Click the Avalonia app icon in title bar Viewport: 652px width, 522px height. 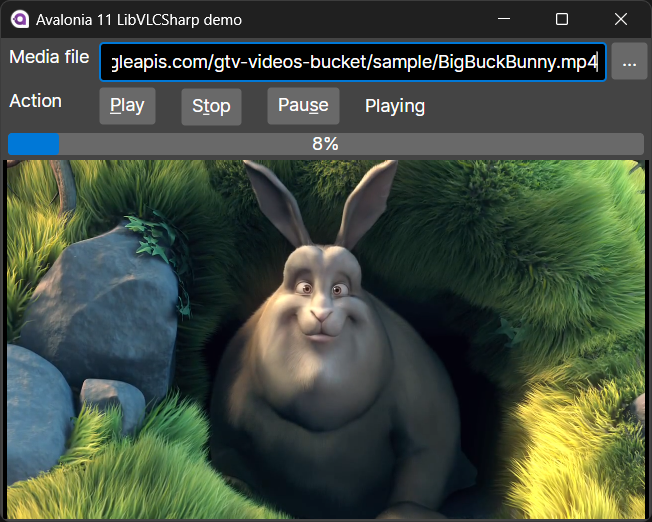20,19
